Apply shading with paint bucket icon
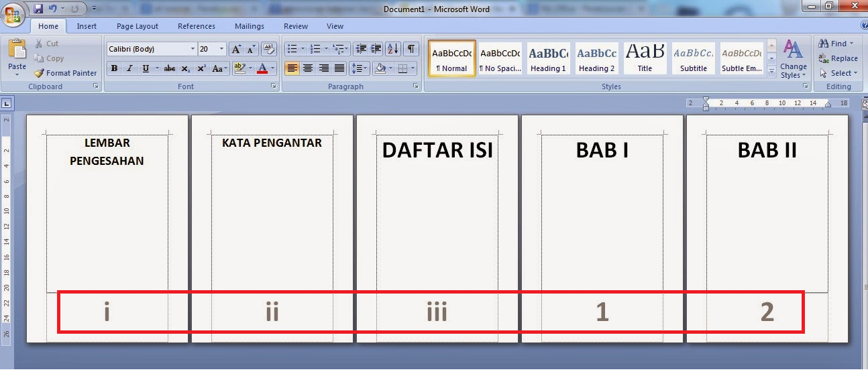 (x=380, y=68)
